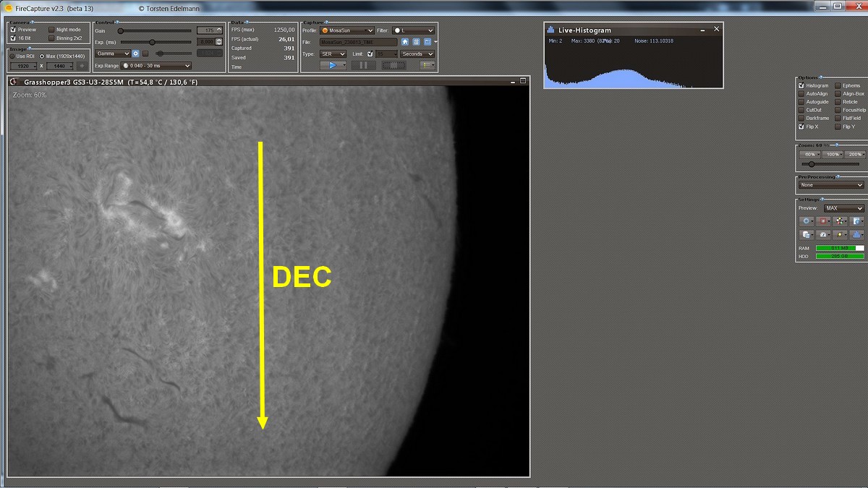Image resolution: width=868 pixels, height=488 pixels.
Task: Click the red record settings icon
Action: pos(824,221)
